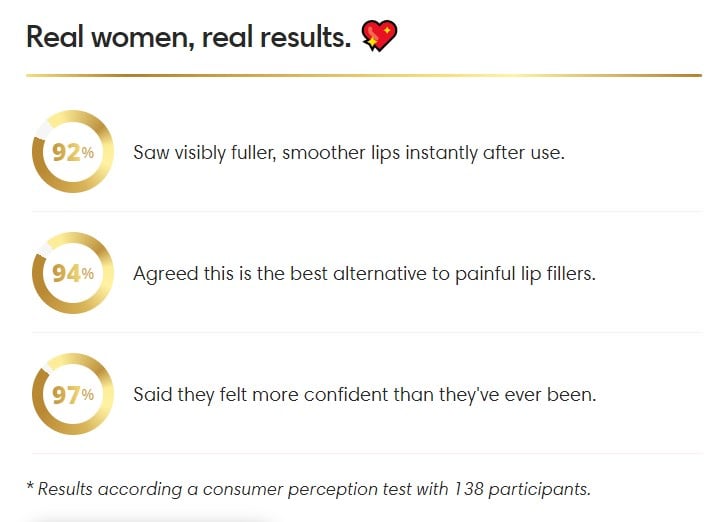This screenshot has width=724, height=522.
Task: Click the asterisk starting the footnote
Action: pos(30,487)
